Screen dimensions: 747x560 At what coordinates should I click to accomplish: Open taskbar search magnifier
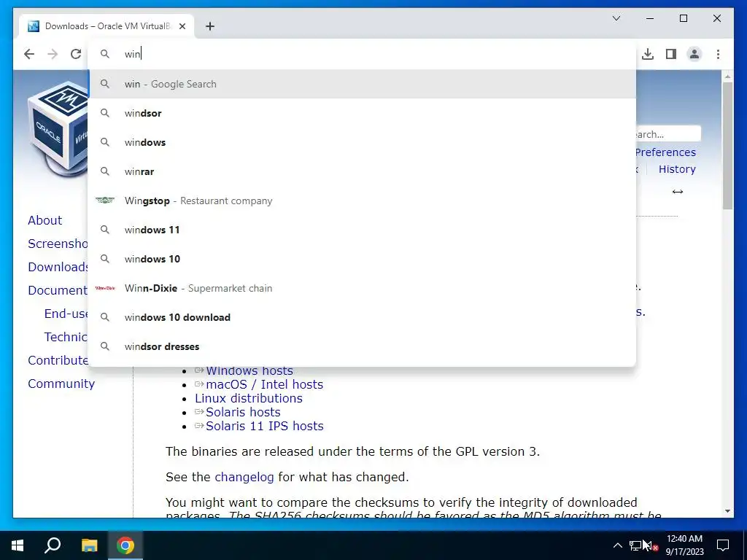[53, 545]
